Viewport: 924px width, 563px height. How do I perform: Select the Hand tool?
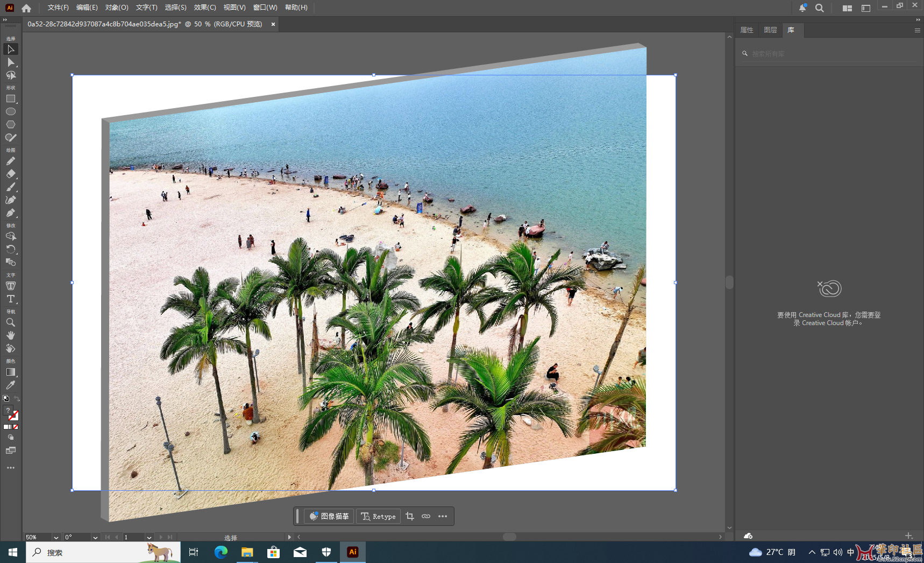[10, 335]
